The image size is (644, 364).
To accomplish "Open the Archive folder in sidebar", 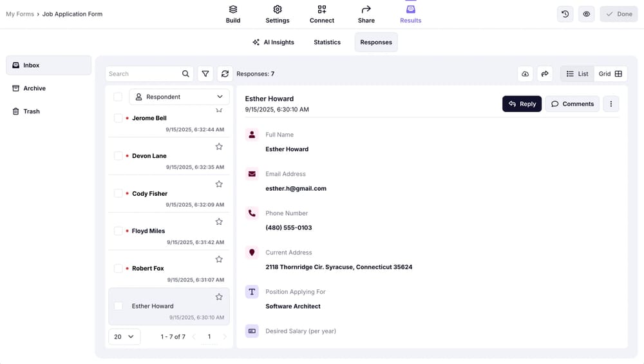I will 35,88.
